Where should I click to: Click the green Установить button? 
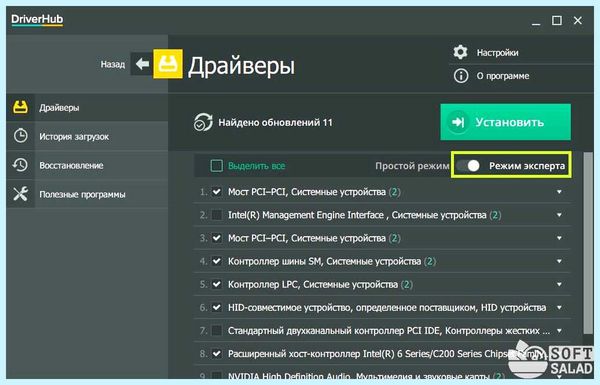pos(505,122)
